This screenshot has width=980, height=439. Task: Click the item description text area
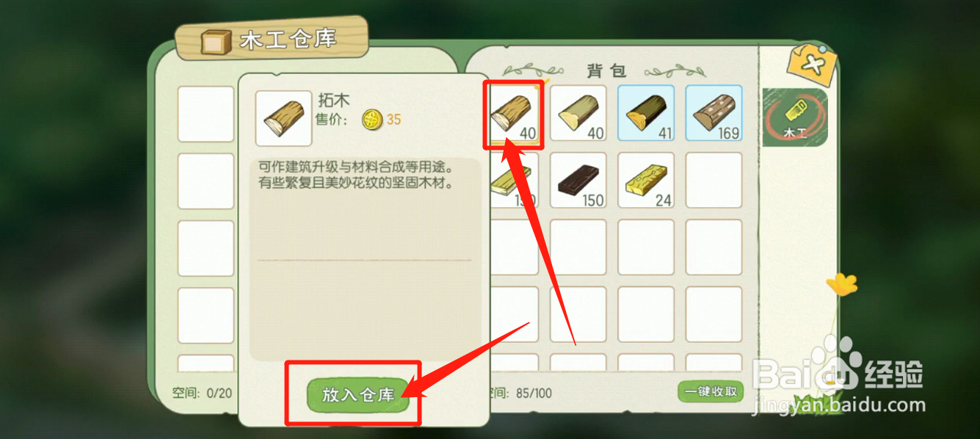(x=366, y=258)
